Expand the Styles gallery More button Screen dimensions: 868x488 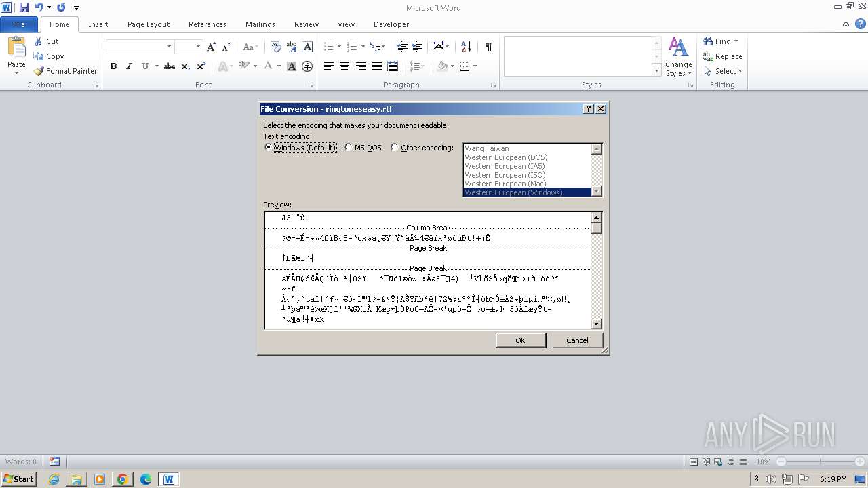(x=656, y=70)
